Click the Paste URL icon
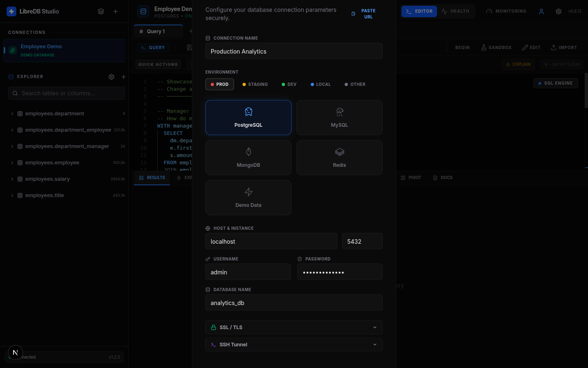 click(x=354, y=14)
